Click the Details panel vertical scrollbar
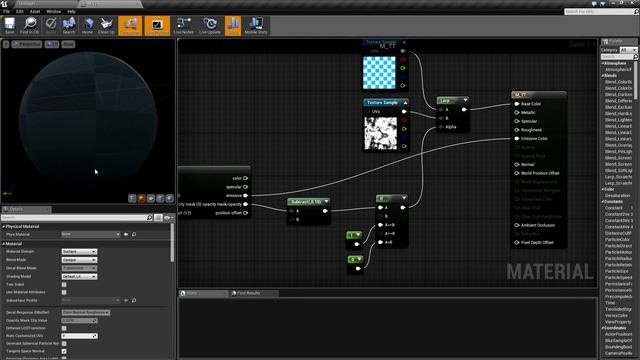640x360 pixels. tap(172, 243)
